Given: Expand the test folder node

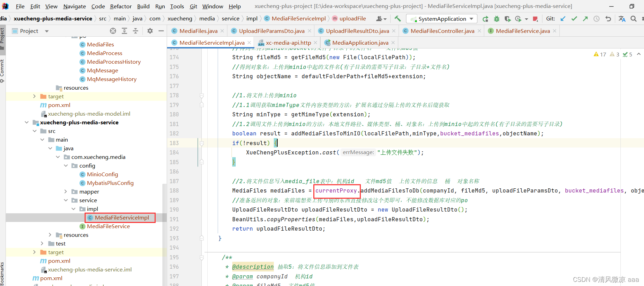Looking at the screenshot, I should pos(42,243).
